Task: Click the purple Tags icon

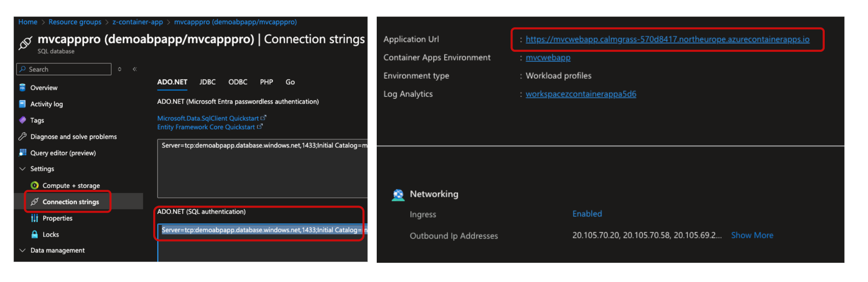Action: click(x=22, y=120)
